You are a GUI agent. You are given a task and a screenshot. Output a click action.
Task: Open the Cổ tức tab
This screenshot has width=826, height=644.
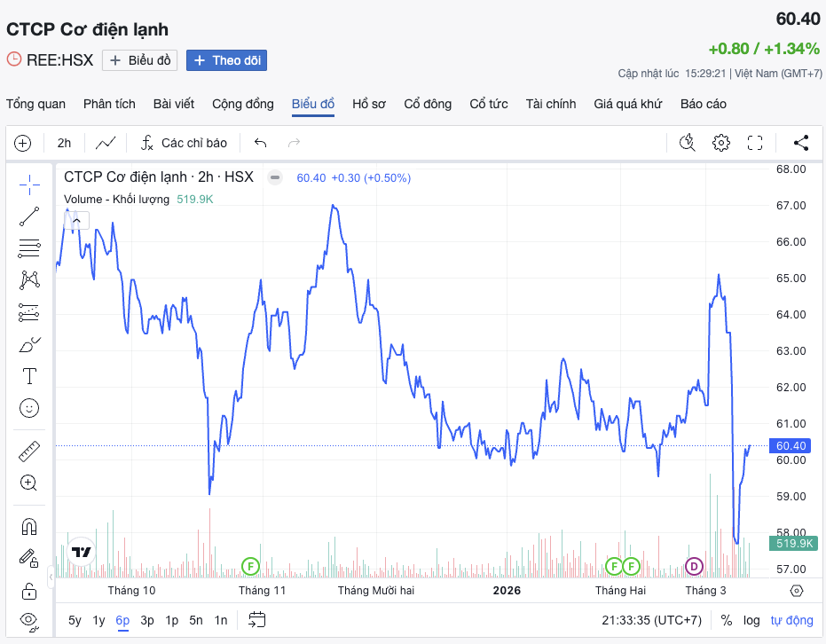coord(488,104)
